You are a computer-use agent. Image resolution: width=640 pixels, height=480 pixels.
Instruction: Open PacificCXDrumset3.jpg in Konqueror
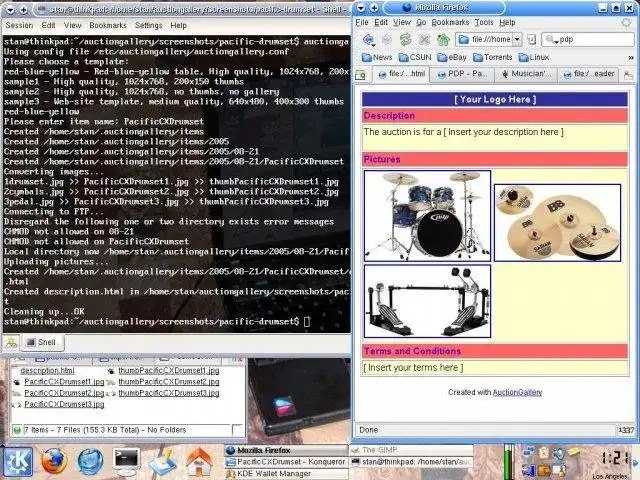(x=64, y=404)
